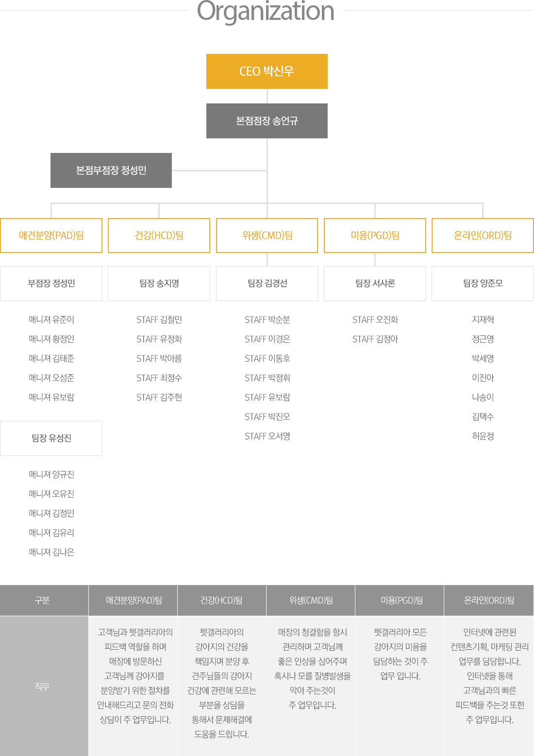Click the 팀장 서사론 box
The width and height of the screenshot is (534, 756).
(x=375, y=284)
